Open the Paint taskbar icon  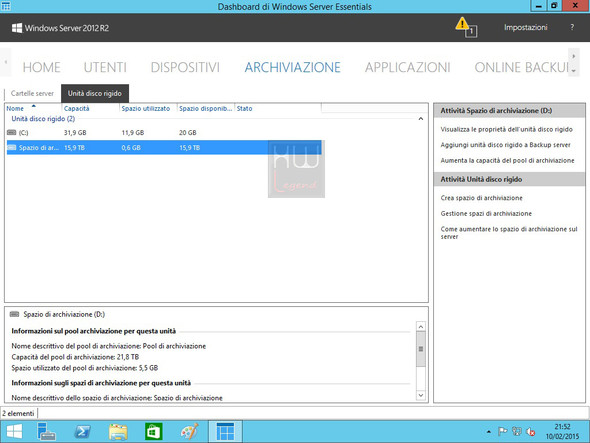pyautogui.click(x=189, y=431)
